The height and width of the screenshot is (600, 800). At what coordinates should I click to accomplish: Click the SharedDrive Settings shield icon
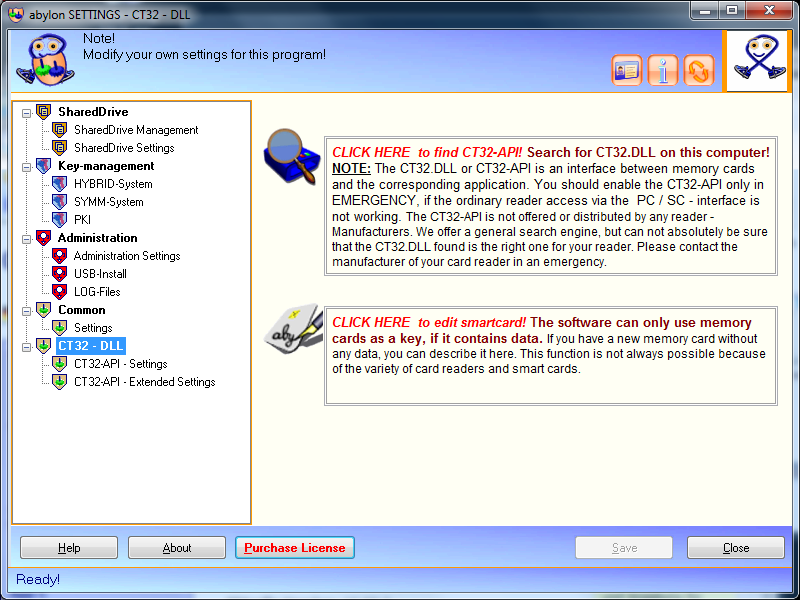pyautogui.click(x=60, y=147)
